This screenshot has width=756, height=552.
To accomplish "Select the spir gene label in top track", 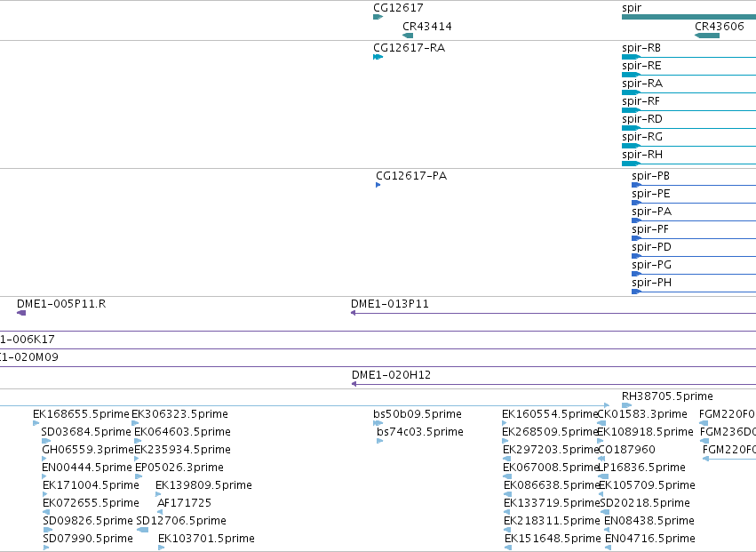I will click(632, 8).
